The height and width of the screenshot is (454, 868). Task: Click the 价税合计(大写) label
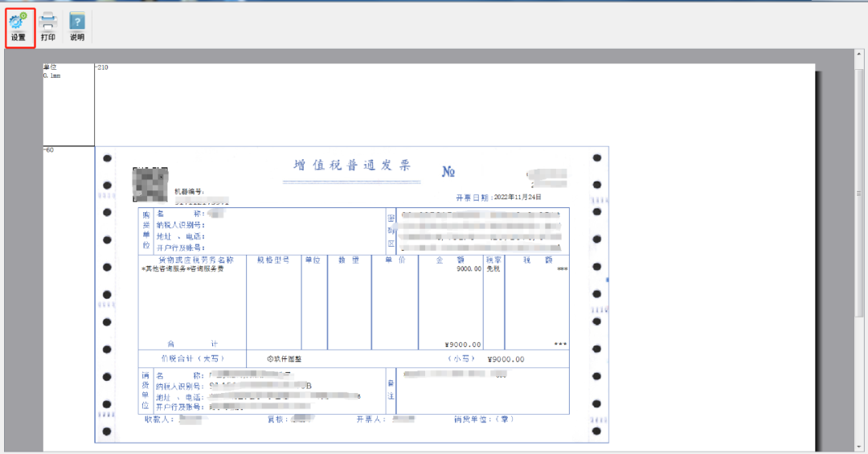192,358
